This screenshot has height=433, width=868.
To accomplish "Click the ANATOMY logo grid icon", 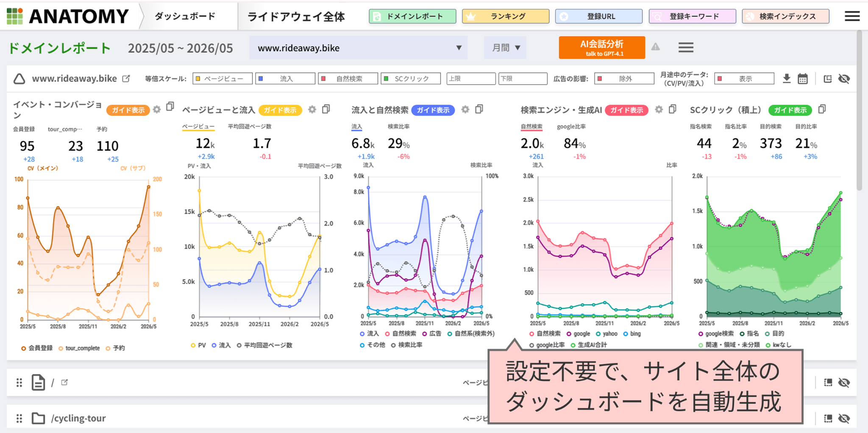I will point(15,16).
